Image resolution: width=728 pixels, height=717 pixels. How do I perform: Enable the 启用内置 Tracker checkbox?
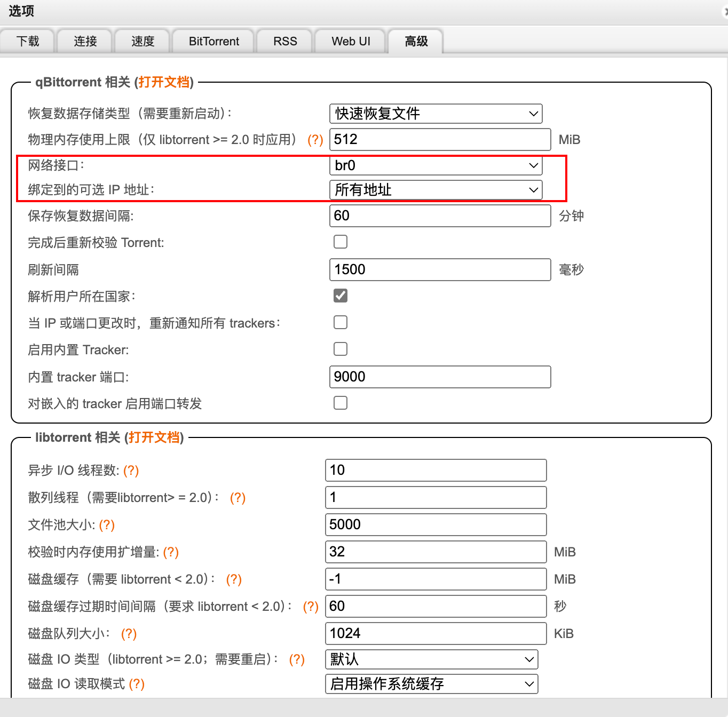click(x=341, y=349)
